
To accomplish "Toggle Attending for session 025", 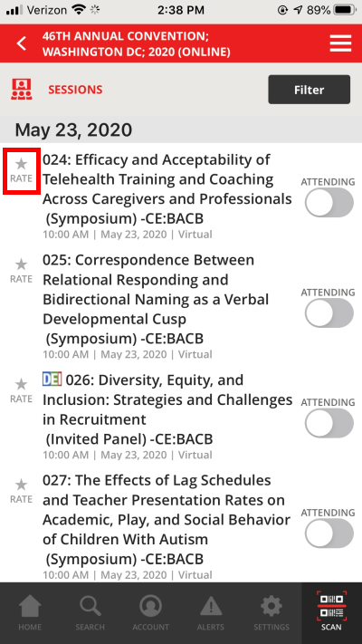I will (x=329, y=313).
